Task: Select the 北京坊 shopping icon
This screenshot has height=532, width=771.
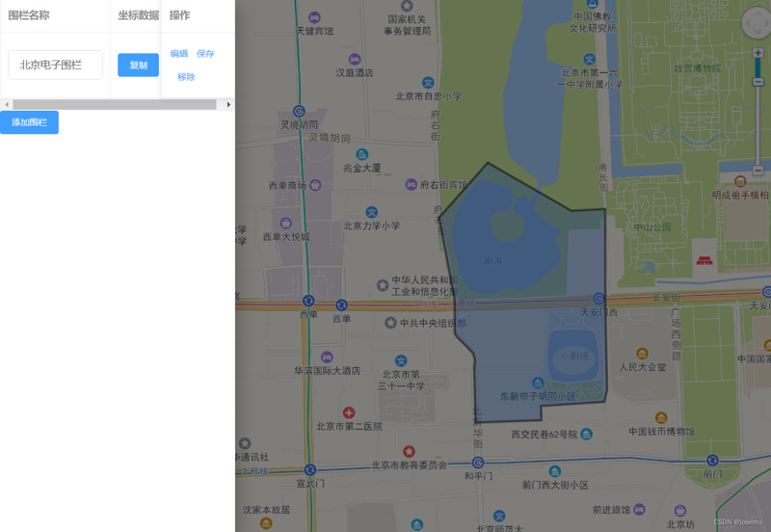Action: pos(680,511)
